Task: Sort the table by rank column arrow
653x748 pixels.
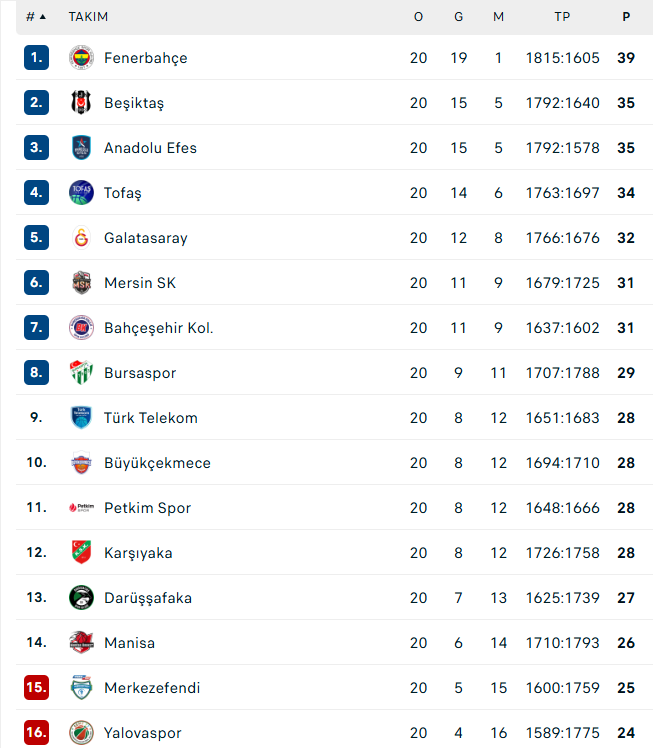Action: [x=36, y=17]
